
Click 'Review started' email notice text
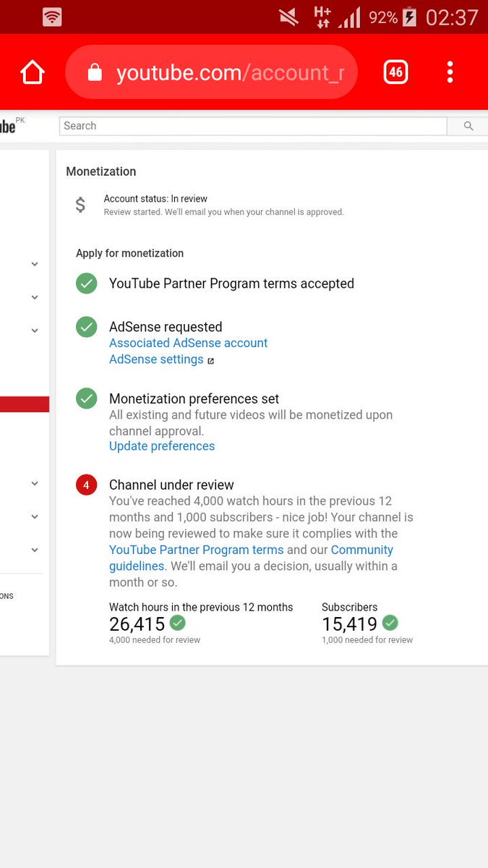coord(224,213)
